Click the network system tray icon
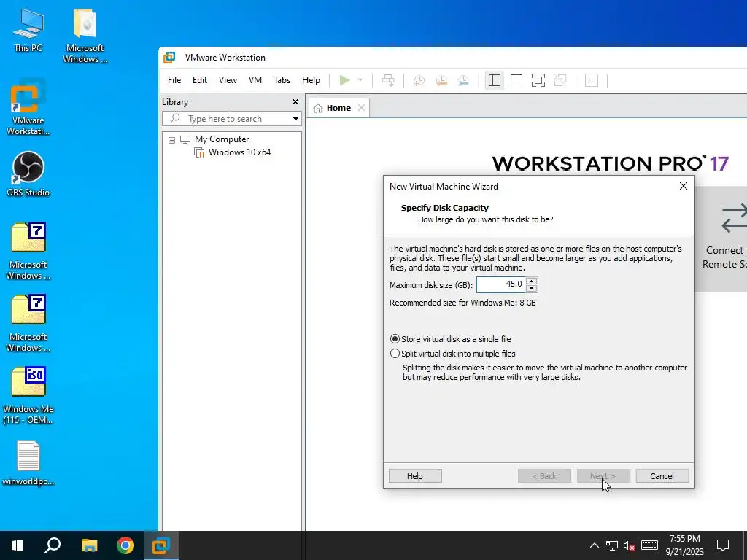The width and height of the screenshot is (747, 560). tap(612, 545)
